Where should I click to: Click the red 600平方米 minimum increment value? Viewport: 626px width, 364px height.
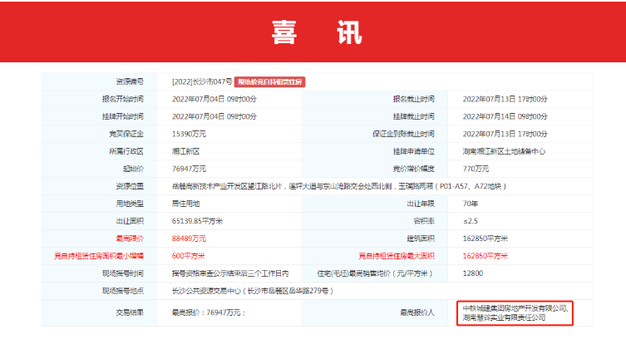(188, 256)
